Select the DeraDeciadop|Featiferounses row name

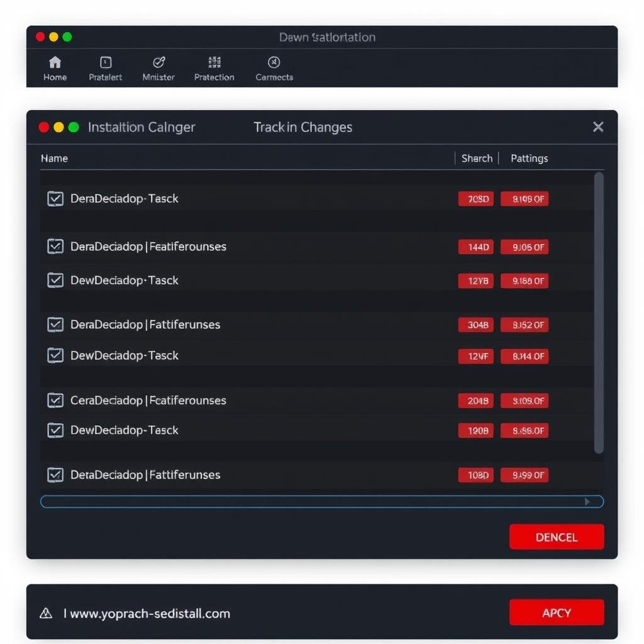(x=148, y=247)
